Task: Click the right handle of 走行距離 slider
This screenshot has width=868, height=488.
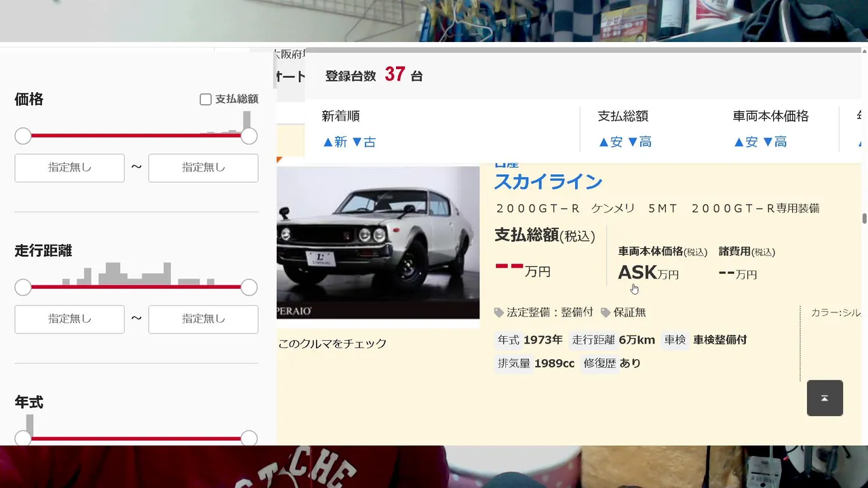Action: (x=249, y=287)
